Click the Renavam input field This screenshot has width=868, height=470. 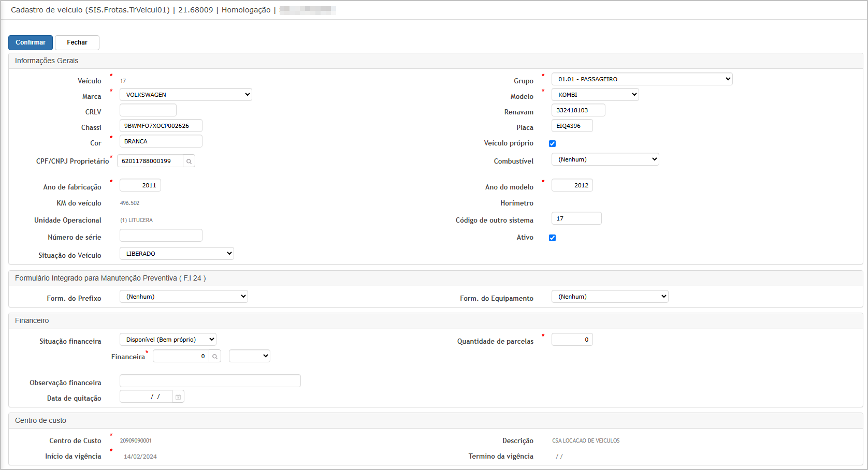coord(578,110)
